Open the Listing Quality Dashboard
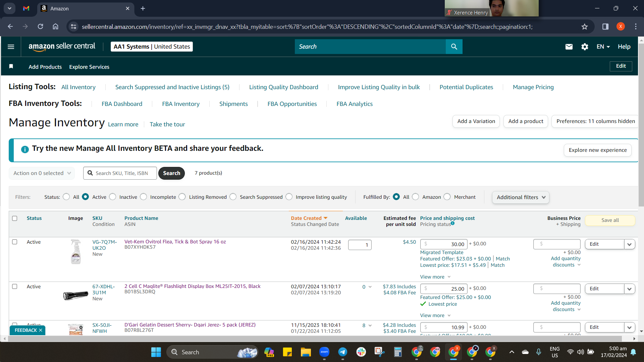 (x=283, y=87)
